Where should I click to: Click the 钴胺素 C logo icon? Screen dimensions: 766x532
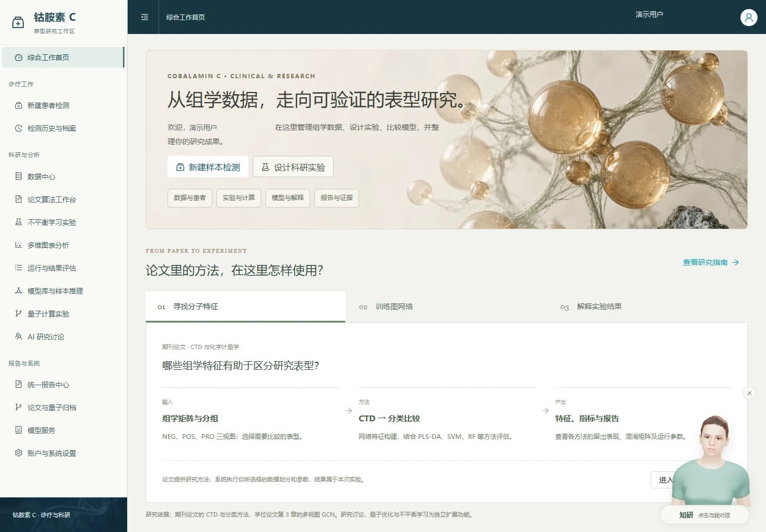[18, 22]
